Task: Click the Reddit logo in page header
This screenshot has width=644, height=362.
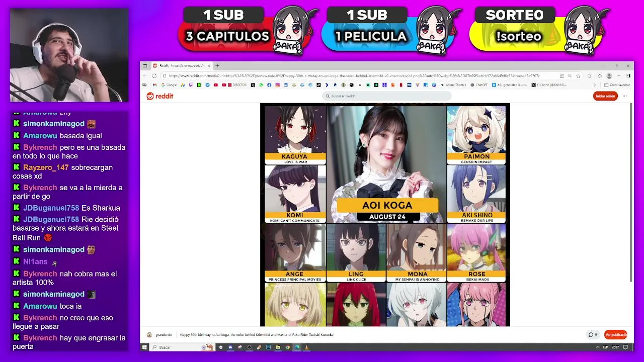Action: (159, 96)
